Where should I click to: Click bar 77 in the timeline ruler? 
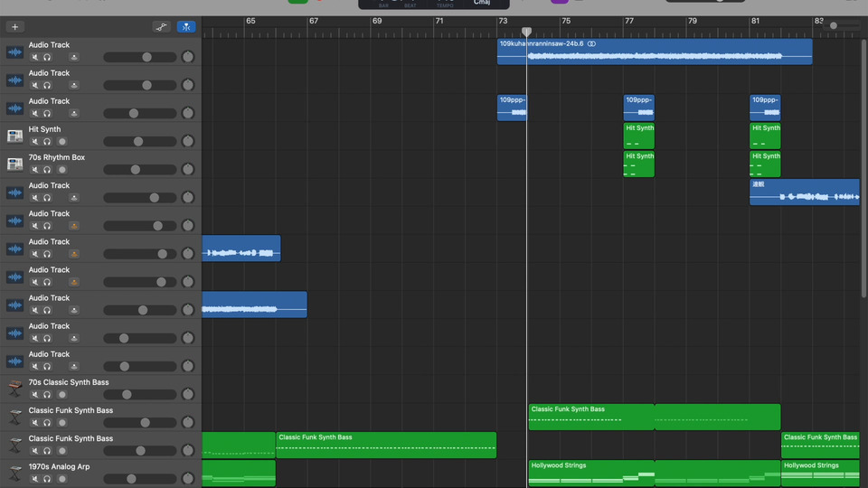coord(629,21)
